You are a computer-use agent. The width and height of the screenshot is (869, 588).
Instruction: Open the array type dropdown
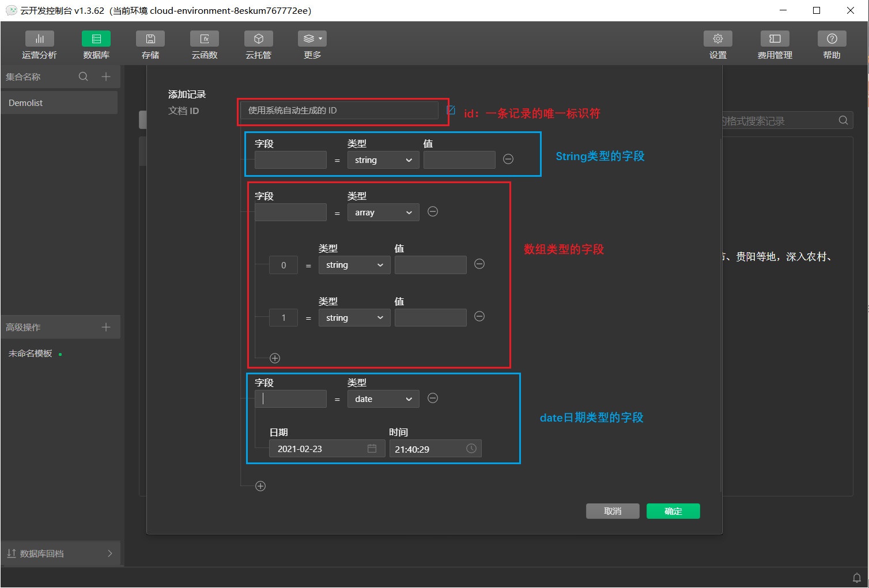(383, 213)
